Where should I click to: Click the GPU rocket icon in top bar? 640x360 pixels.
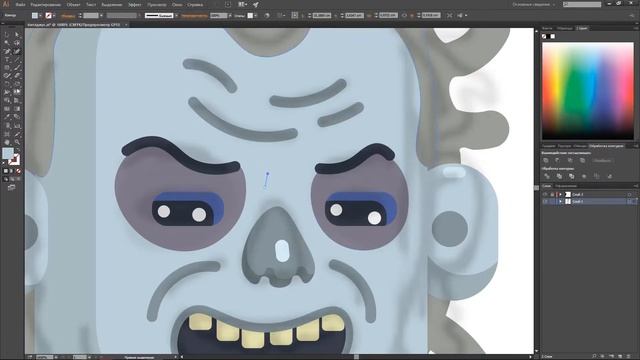[256, 4]
